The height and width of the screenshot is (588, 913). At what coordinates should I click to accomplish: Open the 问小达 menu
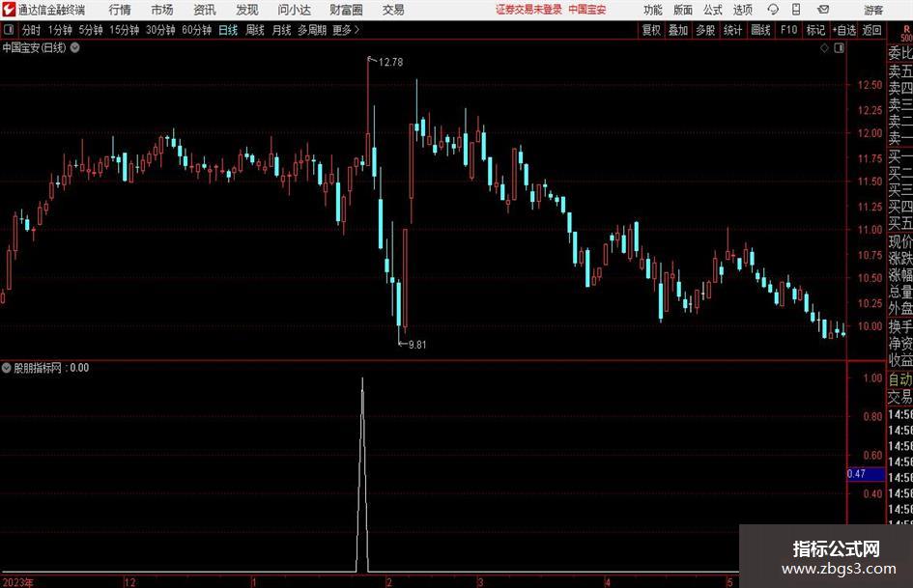click(294, 10)
